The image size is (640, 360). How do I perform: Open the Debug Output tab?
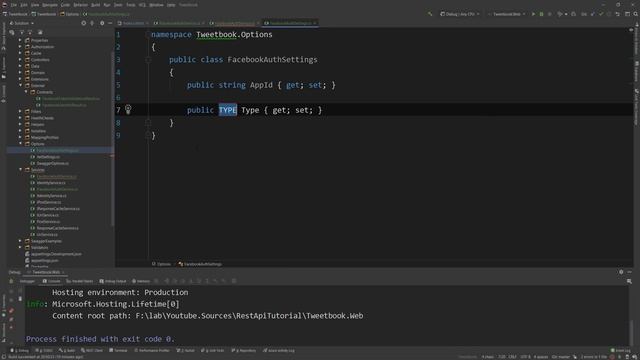113,281
